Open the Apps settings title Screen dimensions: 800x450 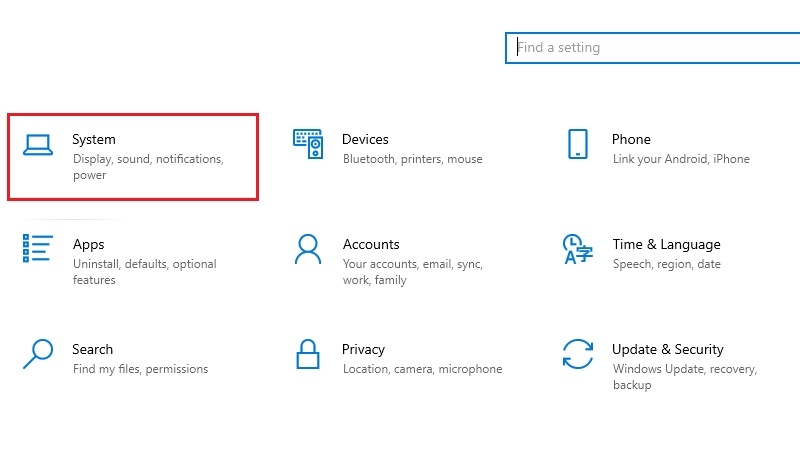pyautogui.click(x=88, y=245)
